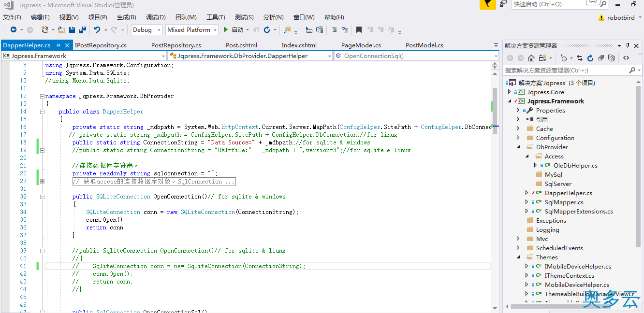Open the Mixed Platform dropdown
The height and width of the screenshot is (313, 644).
192,30
